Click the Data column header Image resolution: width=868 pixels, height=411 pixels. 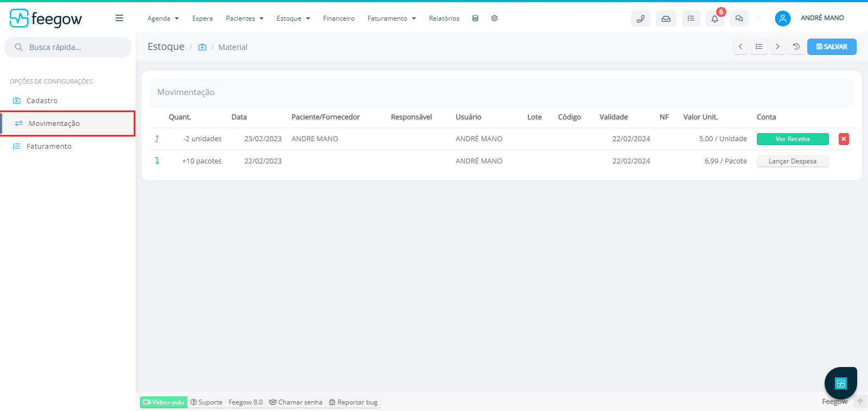coord(239,117)
